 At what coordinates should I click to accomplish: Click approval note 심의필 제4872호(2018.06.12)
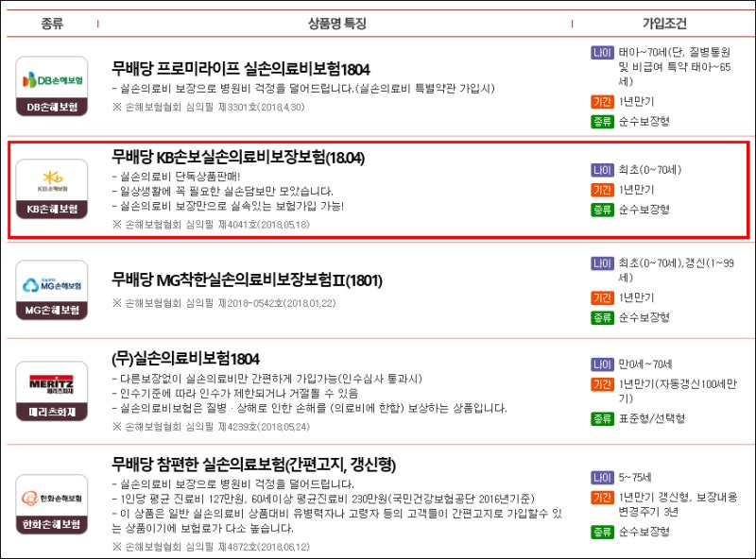[211, 547]
